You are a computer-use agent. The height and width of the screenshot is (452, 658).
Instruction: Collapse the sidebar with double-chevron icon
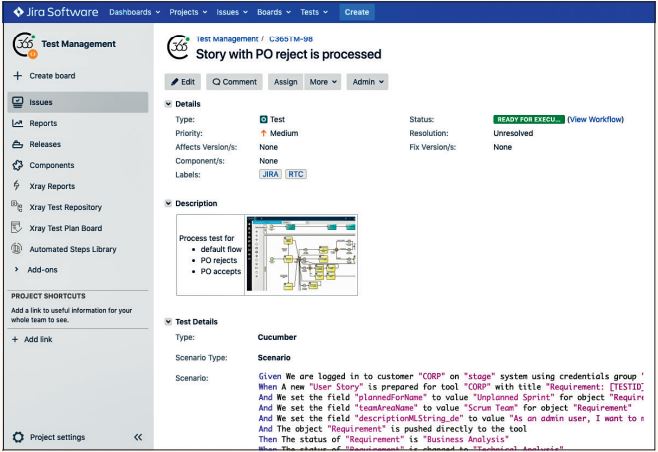point(138,437)
